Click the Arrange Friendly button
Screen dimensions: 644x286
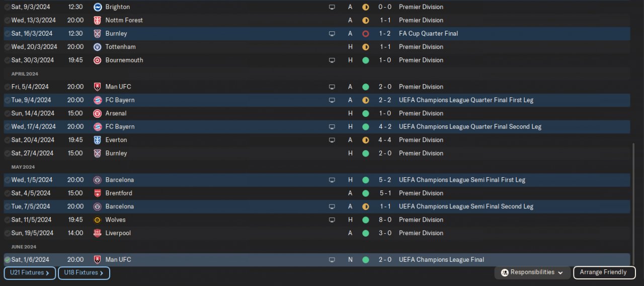click(x=604, y=272)
